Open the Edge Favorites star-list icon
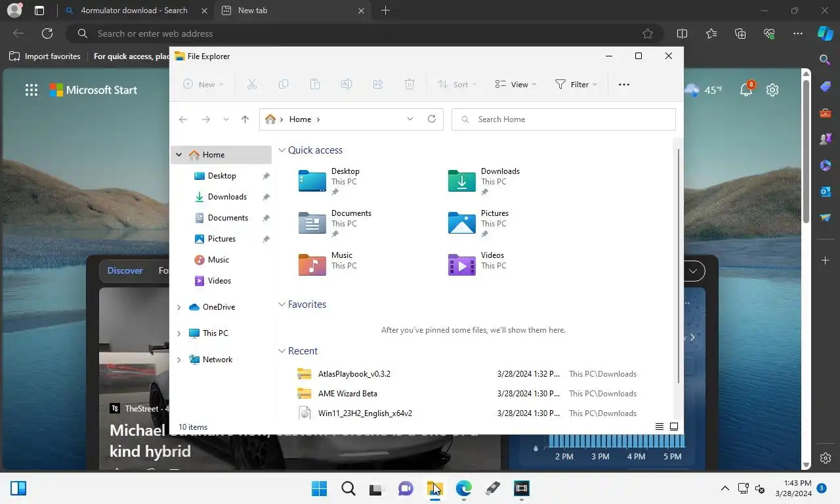Screen dimensions: 840x504 tap(711, 33)
